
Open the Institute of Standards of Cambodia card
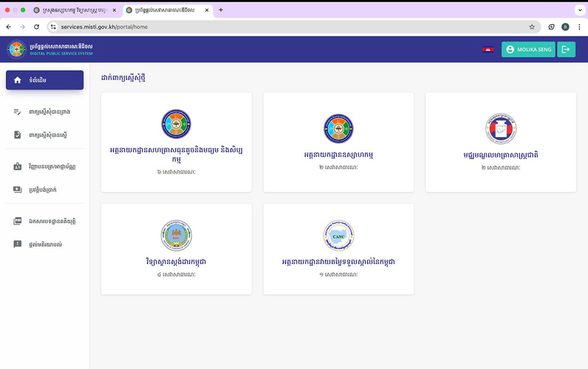tap(176, 249)
